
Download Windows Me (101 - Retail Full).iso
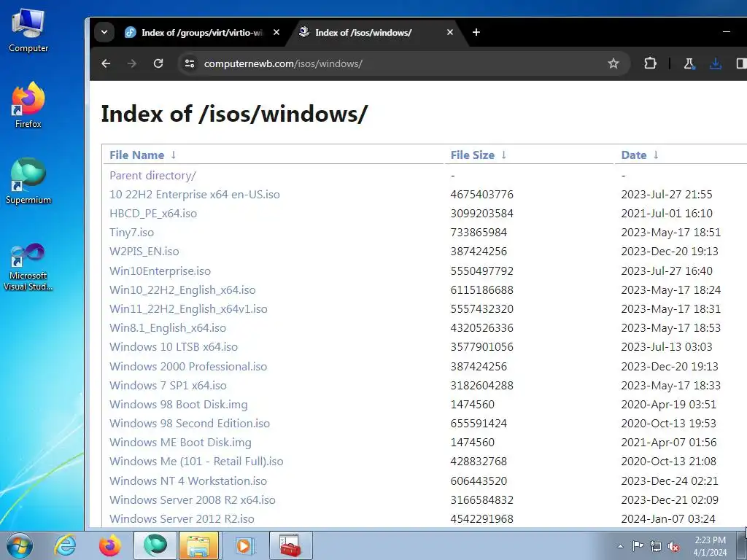pyautogui.click(x=196, y=462)
